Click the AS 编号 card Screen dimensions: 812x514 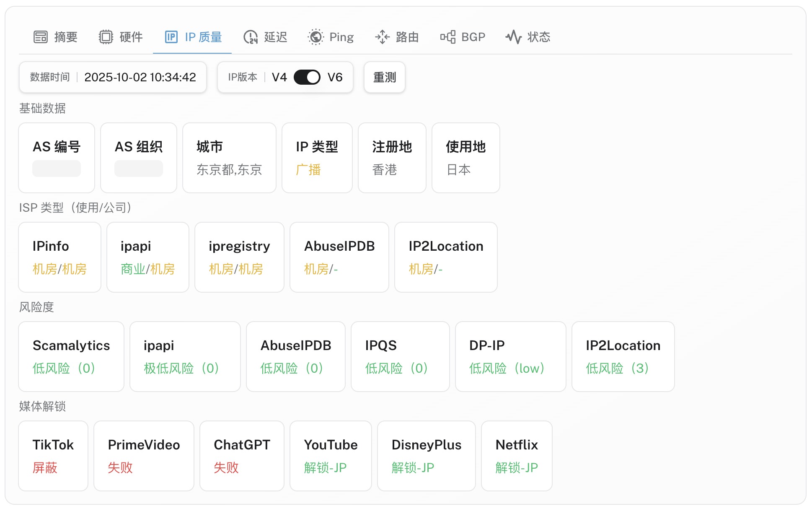coord(57,158)
